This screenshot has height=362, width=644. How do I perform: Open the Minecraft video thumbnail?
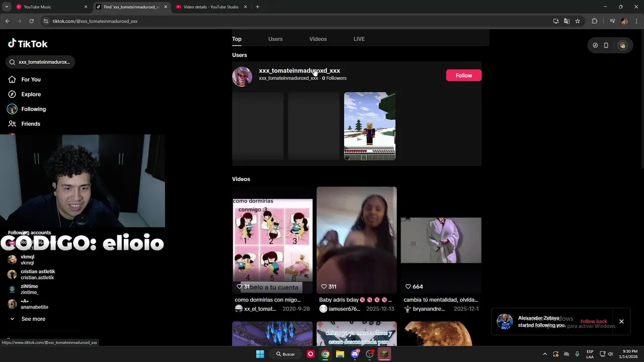coord(369,126)
